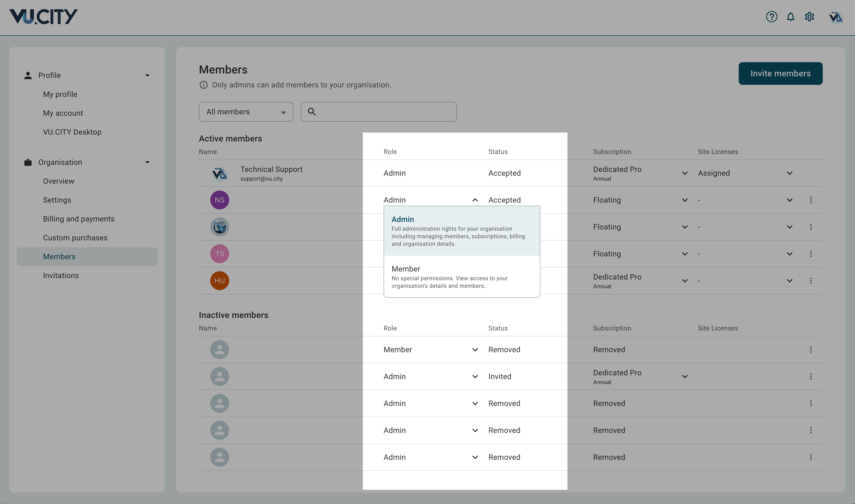Open the help question mark icon
Image resolution: width=855 pixels, height=504 pixels.
pyautogui.click(x=772, y=17)
